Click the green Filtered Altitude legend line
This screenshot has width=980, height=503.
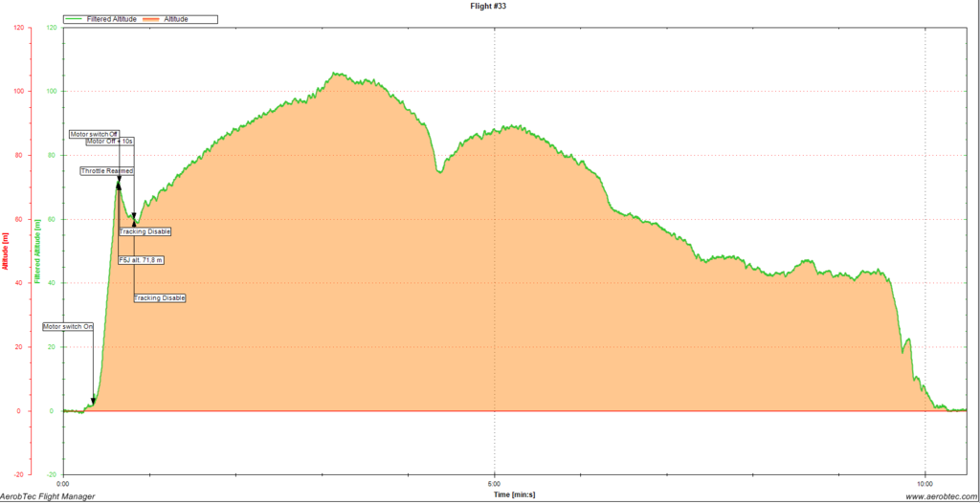click(76, 19)
